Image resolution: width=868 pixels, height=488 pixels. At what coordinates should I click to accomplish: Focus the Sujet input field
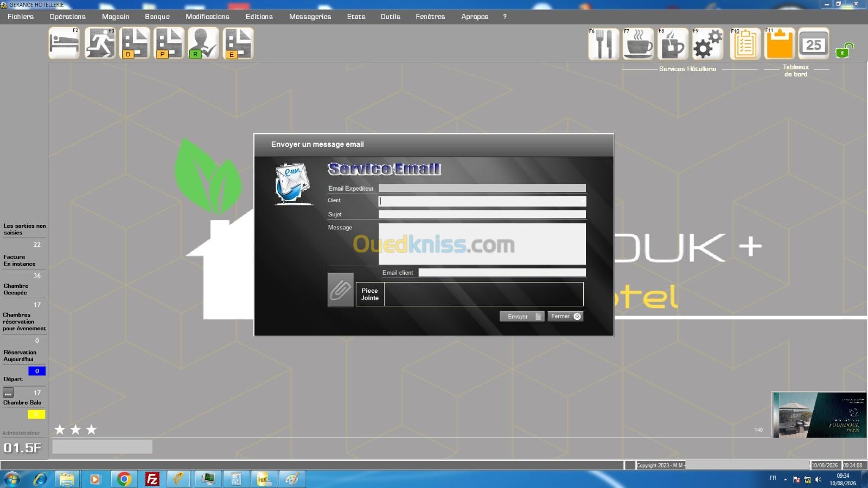[x=482, y=214]
